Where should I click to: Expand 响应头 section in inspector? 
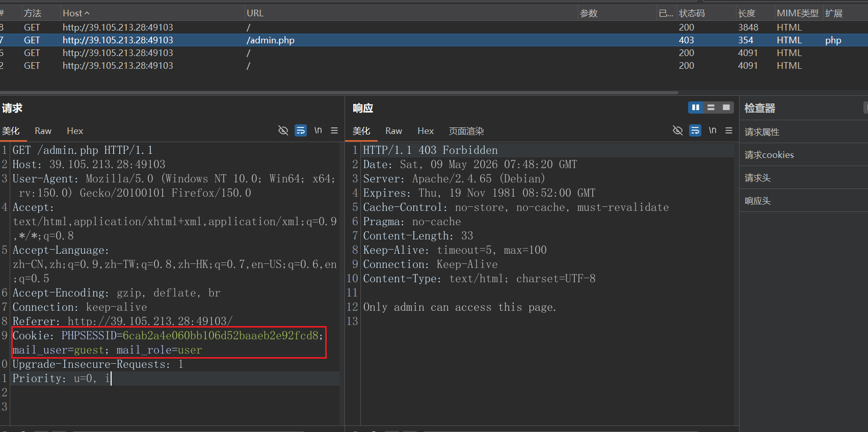pos(804,201)
